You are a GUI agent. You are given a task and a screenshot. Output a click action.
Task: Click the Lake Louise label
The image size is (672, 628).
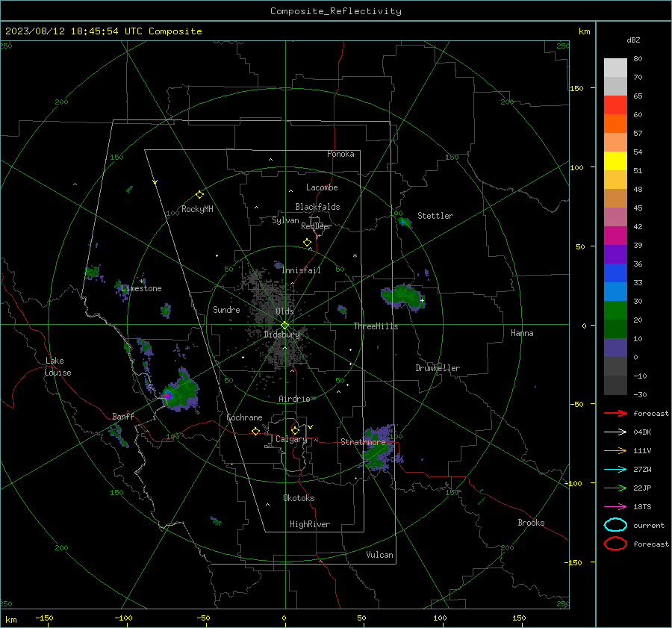pyautogui.click(x=57, y=367)
